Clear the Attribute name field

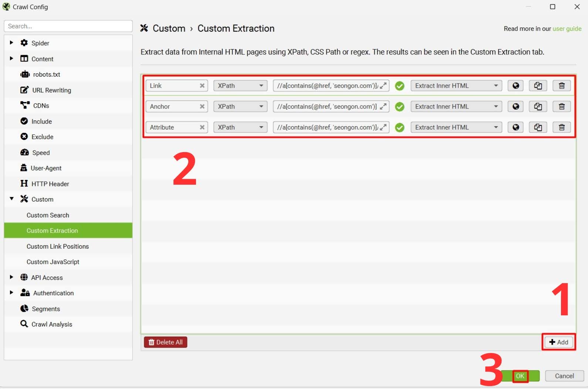coord(202,127)
